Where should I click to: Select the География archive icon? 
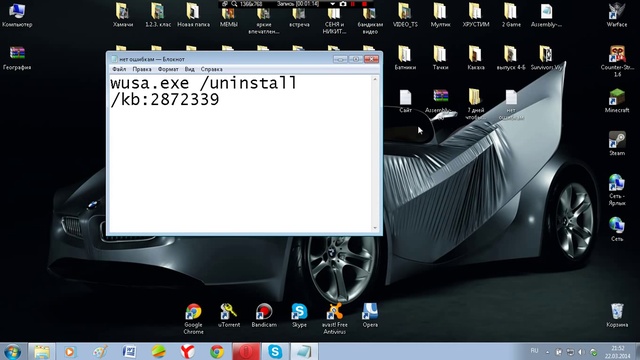pyautogui.click(x=17, y=58)
